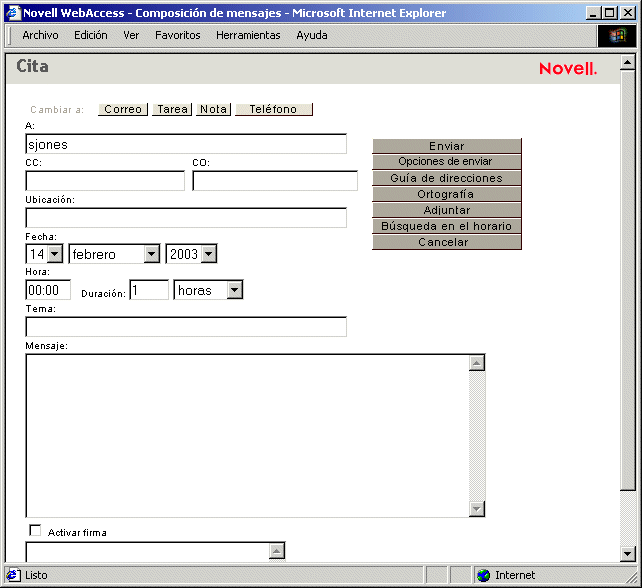
Task: Click the Enviar button
Action: tap(447, 146)
